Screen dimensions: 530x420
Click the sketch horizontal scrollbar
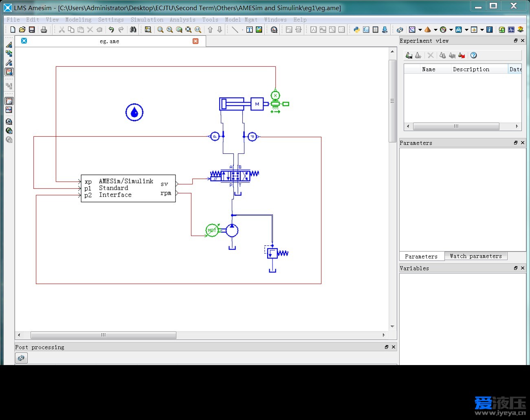103,335
